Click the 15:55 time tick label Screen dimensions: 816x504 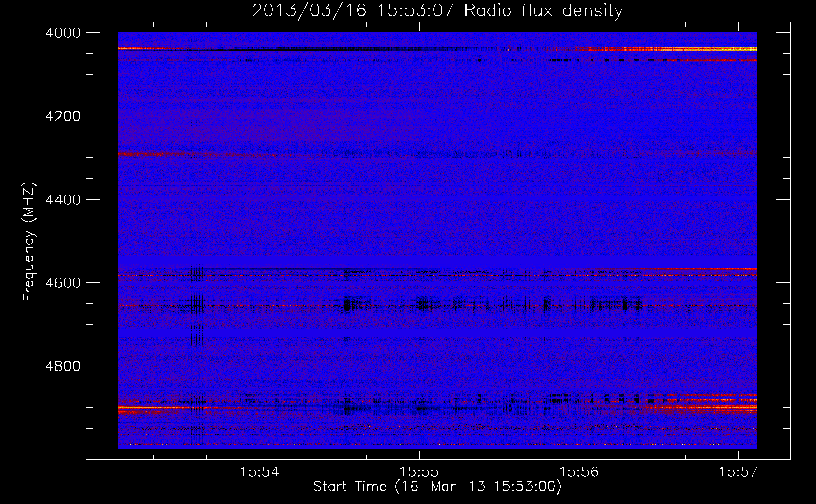click(x=419, y=472)
